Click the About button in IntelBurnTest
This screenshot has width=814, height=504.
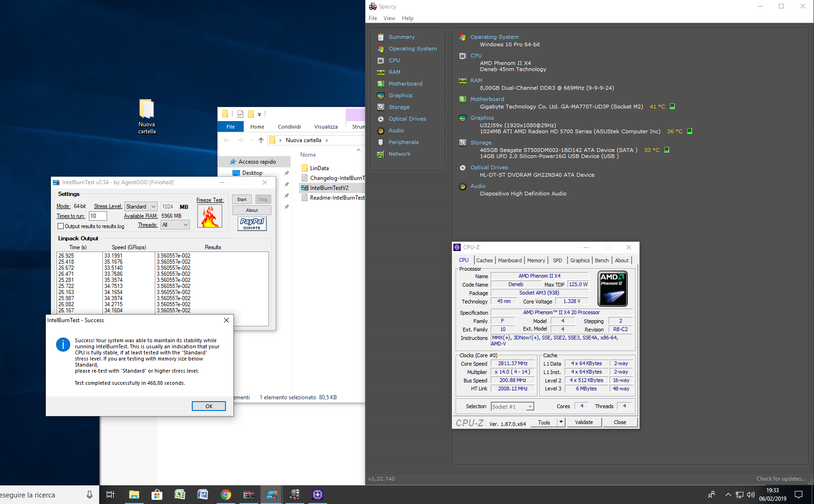(252, 210)
